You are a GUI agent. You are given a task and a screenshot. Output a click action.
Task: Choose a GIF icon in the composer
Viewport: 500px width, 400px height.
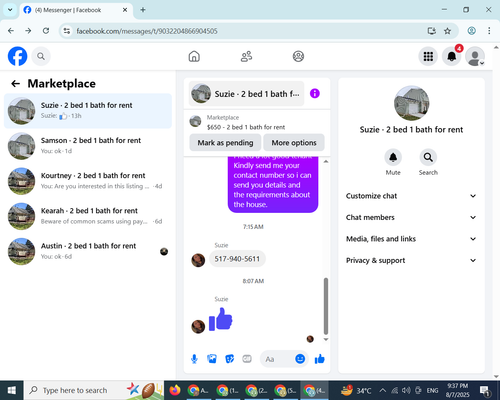pyautogui.click(x=247, y=359)
